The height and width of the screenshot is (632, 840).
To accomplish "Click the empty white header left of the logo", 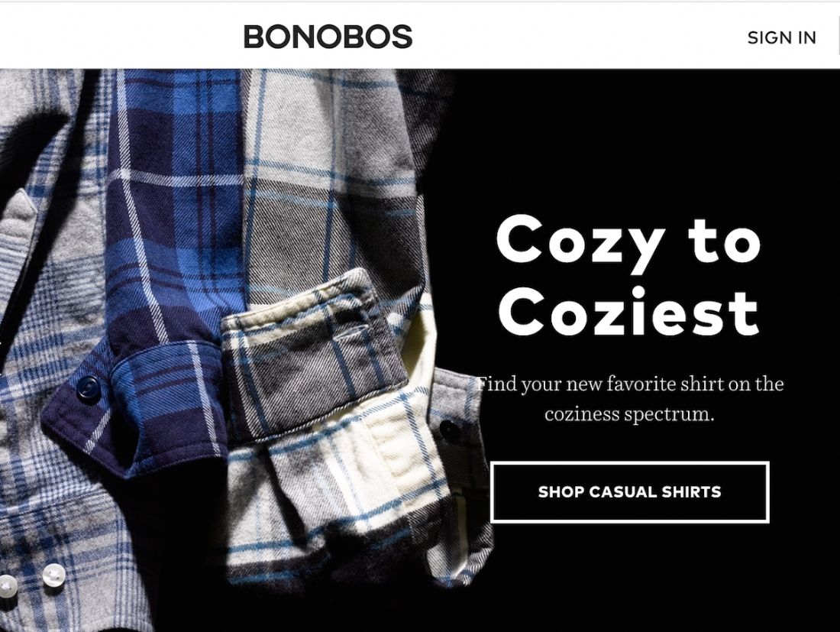I will point(121,37).
